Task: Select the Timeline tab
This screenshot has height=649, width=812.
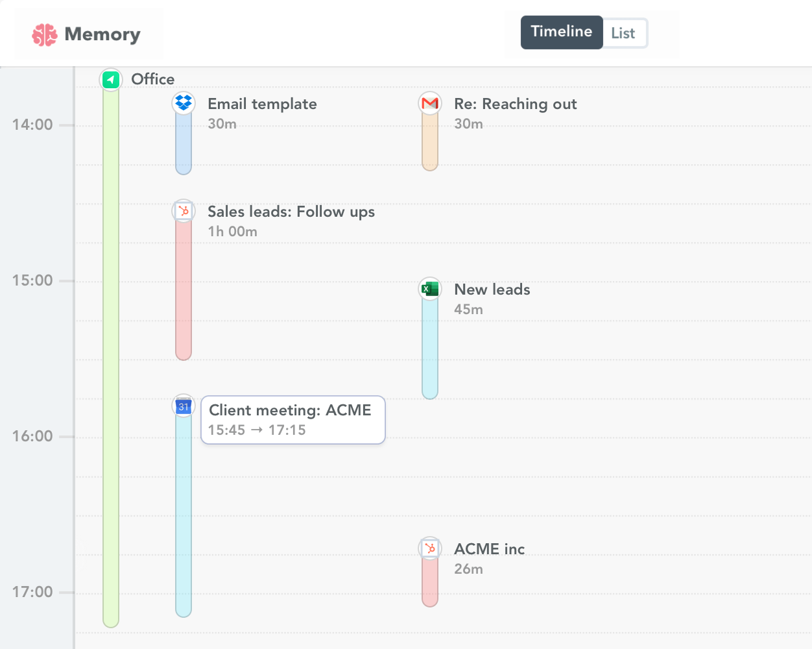Action: 562,31
